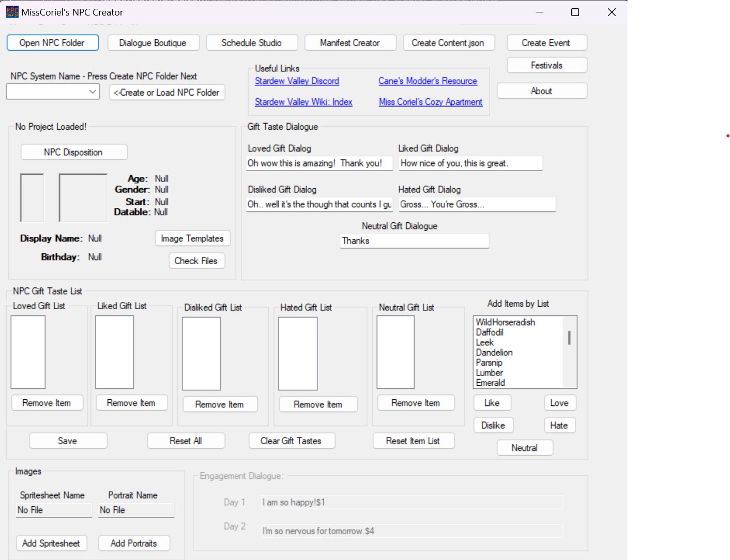
Task: Remove Item from Loved Gift List
Action: [x=47, y=403]
